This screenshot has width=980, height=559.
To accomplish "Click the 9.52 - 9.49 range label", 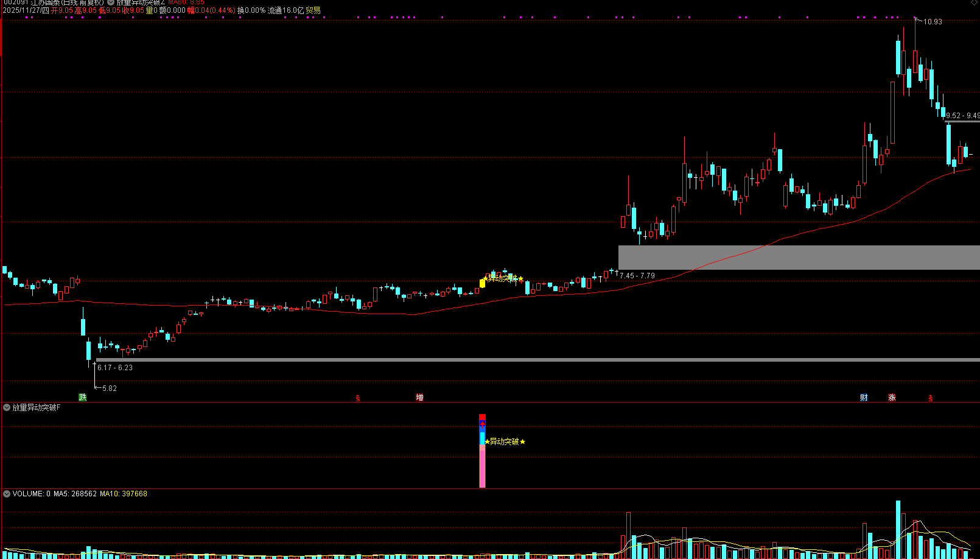I will (962, 116).
